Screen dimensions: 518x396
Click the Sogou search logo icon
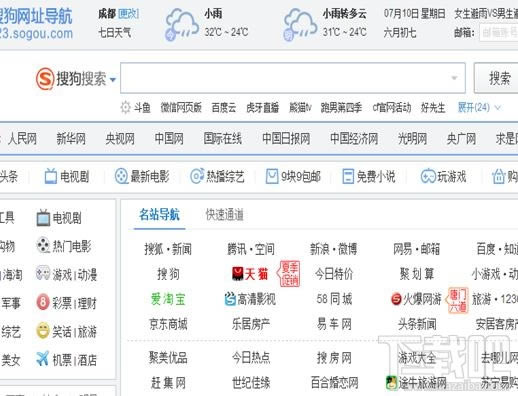pyautogui.click(x=45, y=79)
